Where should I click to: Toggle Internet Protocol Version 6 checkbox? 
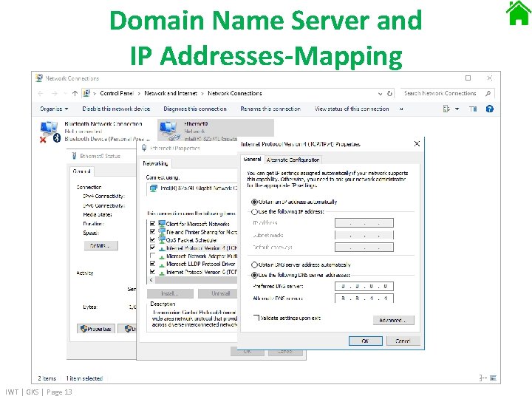click(x=152, y=272)
